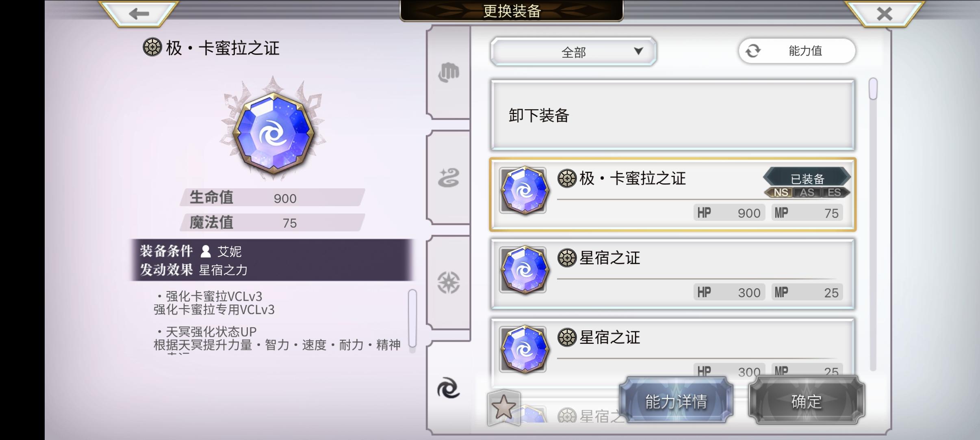Image resolution: width=980 pixels, height=440 pixels.
Task: Select 卸下装备 to unequip
Action: [x=672, y=115]
